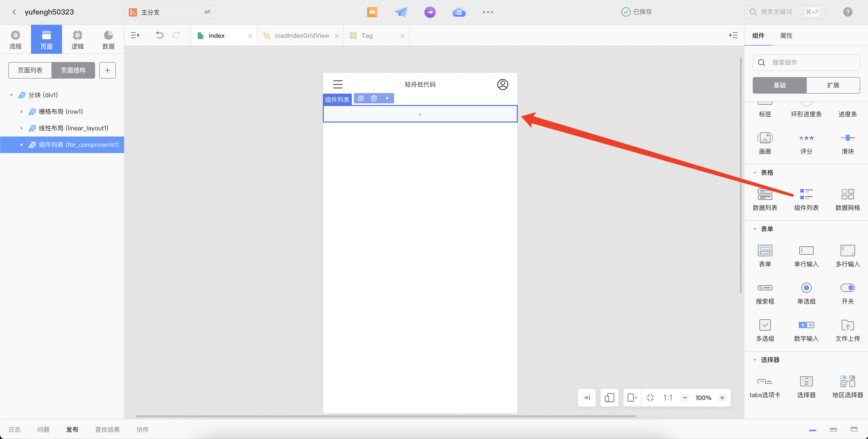The image size is (868, 439).
Task: Reset zoom with the 1:1 button
Action: tap(668, 398)
